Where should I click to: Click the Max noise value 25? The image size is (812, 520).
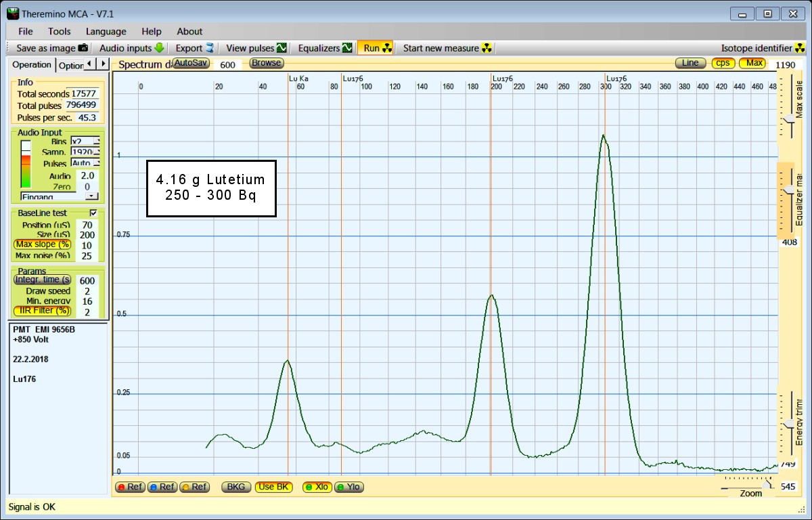pos(87,256)
